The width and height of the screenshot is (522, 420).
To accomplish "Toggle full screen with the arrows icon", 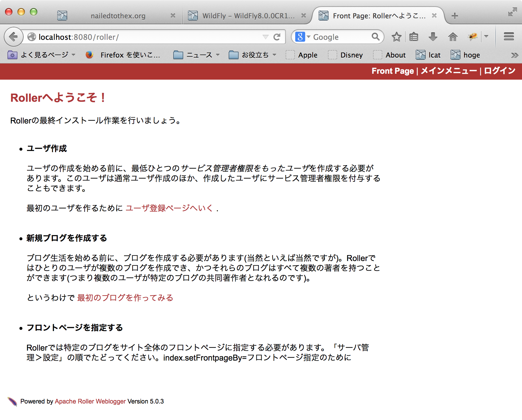I will [x=512, y=12].
